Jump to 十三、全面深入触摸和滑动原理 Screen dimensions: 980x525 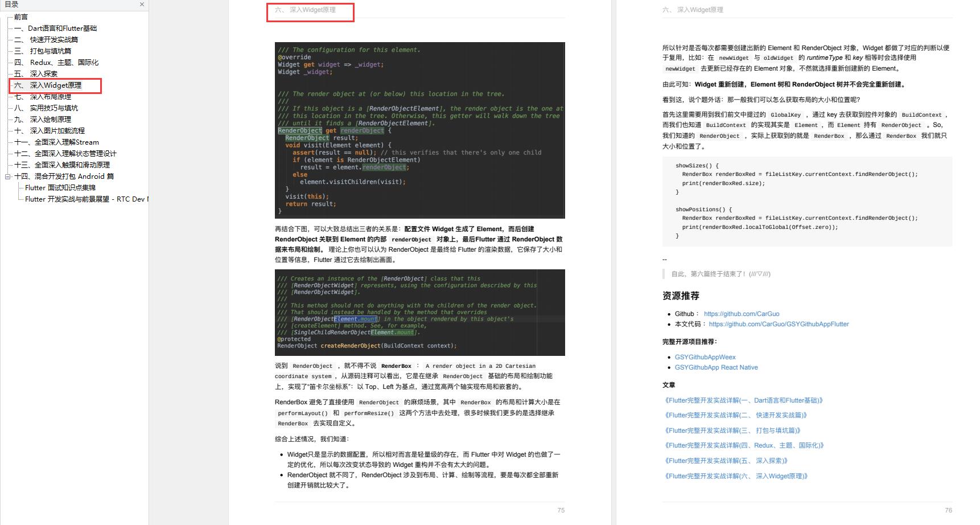(68, 165)
